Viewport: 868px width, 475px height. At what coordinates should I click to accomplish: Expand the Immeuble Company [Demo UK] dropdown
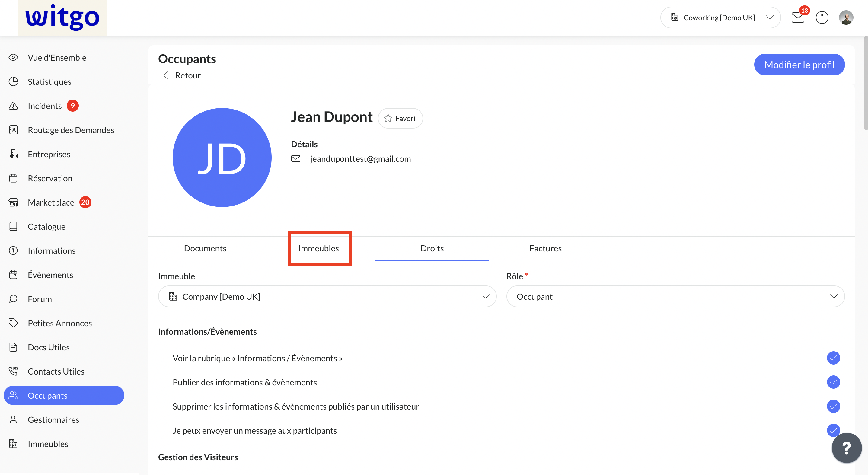coord(327,296)
